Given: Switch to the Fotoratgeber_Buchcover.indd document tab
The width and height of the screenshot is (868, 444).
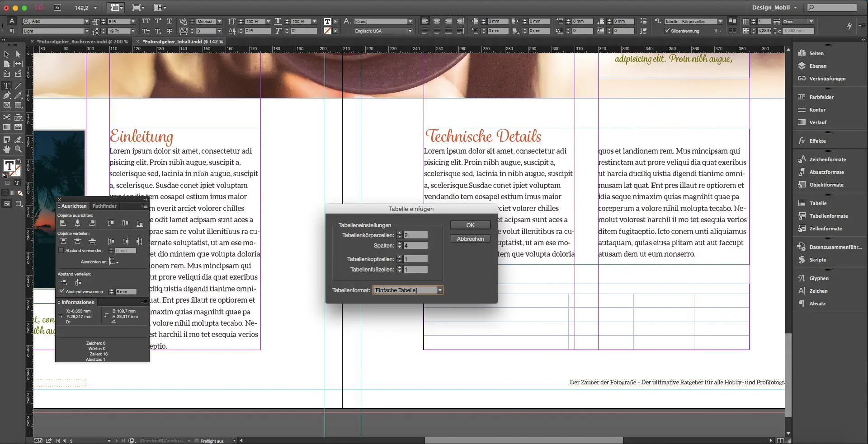Looking at the screenshot, I should (x=81, y=41).
